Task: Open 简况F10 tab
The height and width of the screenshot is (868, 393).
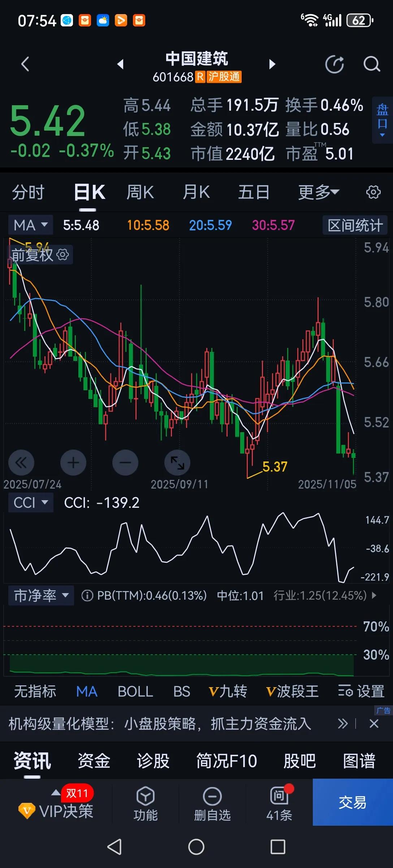Action: 226,761
